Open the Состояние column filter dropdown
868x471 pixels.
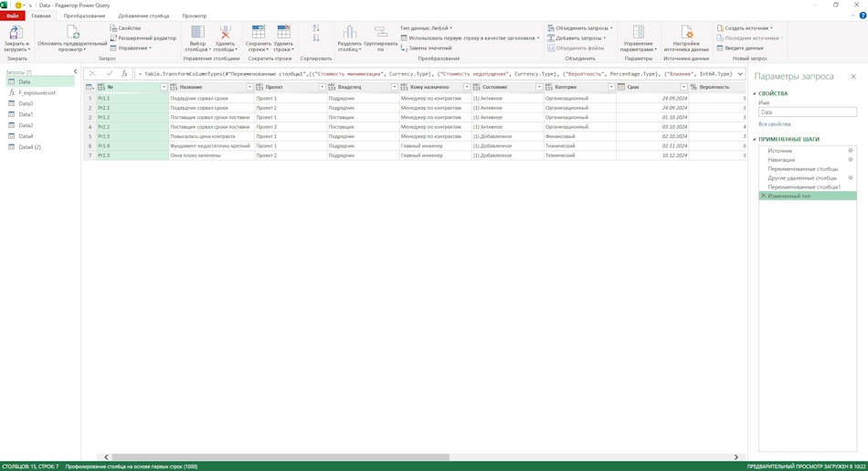[x=539, y=87]
